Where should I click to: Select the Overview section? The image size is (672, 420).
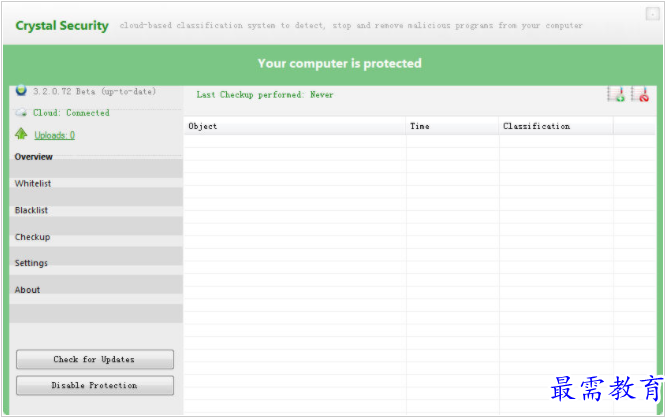point(33,157)
